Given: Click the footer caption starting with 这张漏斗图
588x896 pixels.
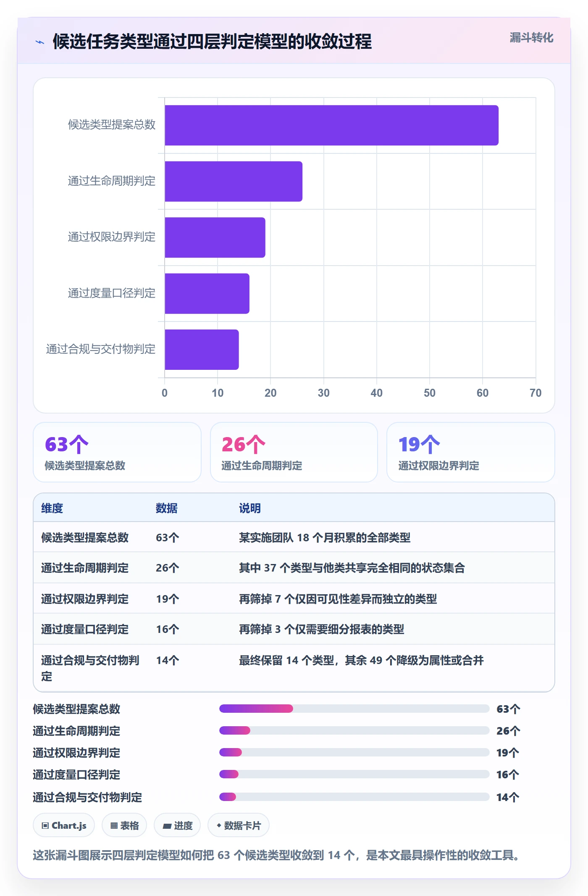Looking at the screenshot, I should click(278, 855).
